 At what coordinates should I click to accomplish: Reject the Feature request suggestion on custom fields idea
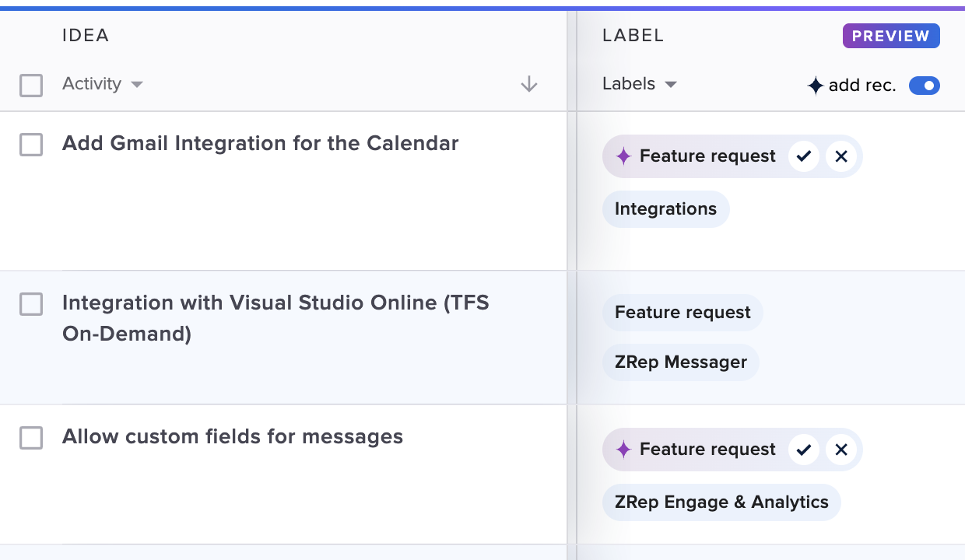(x=840, y=450)
